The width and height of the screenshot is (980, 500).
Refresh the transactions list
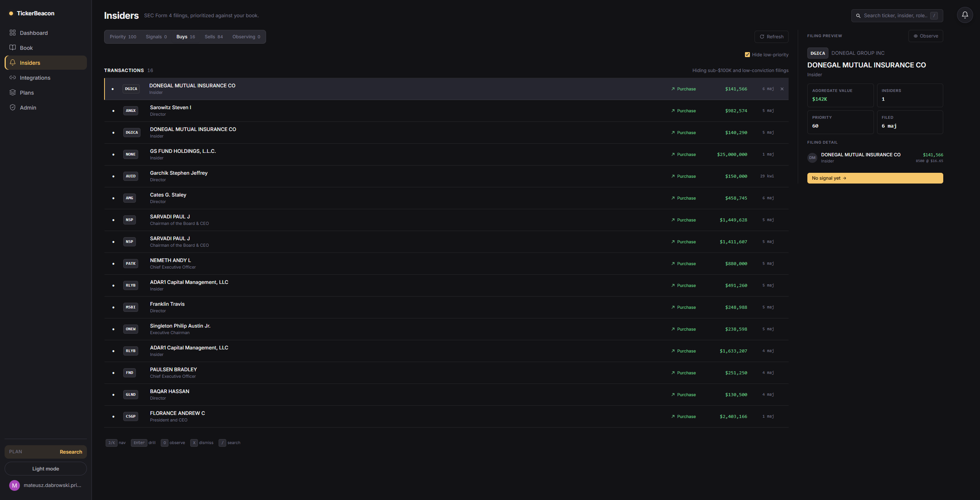(x=771, y=37)
